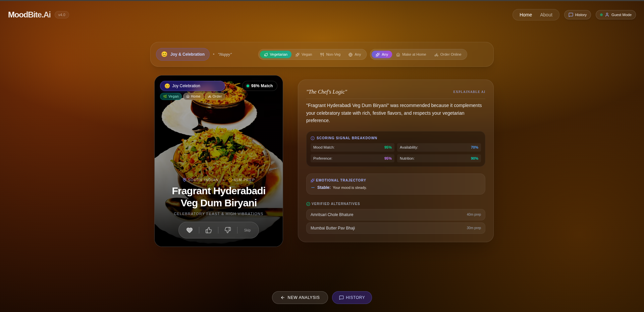This screenshot has width=644, height=312.
Task: Skip this dish recommendation
Action: coord(247,230)
